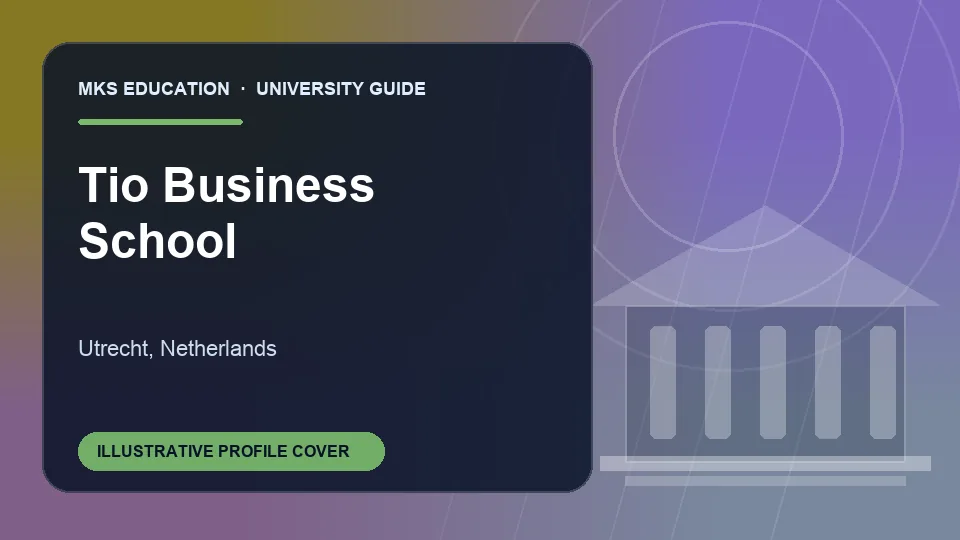Viewport: 960px width, 540px height.
Task: Click the Utrecht, Netherlands location text
Action: [x=178, y=348]
